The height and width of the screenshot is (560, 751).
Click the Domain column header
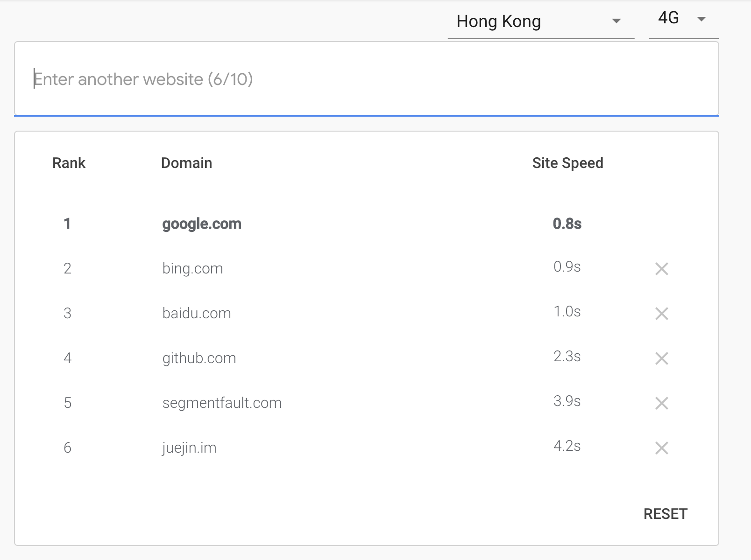tap(186, 163)
